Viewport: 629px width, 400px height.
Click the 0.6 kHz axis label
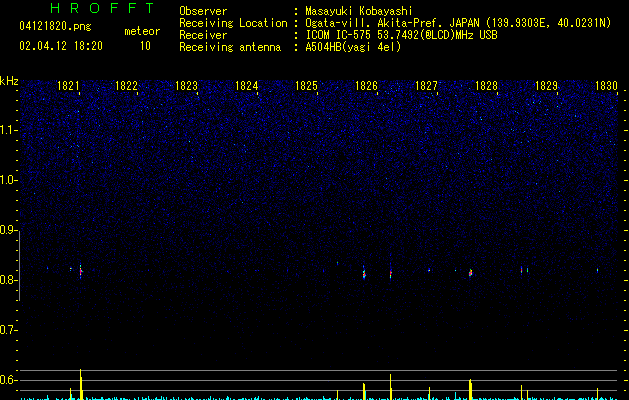(x=8, y=380)
